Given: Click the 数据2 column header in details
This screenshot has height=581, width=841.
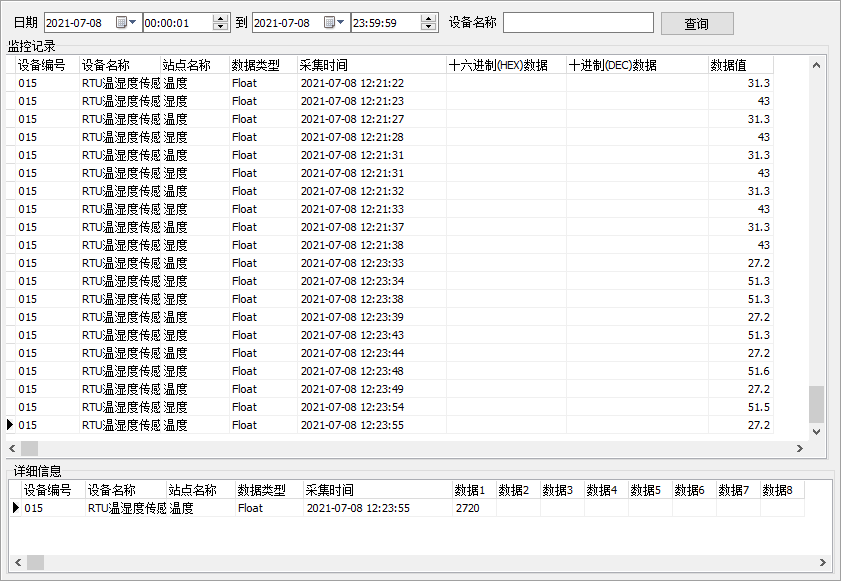Looking at the screenshot, I should click(x=518, y=490).
